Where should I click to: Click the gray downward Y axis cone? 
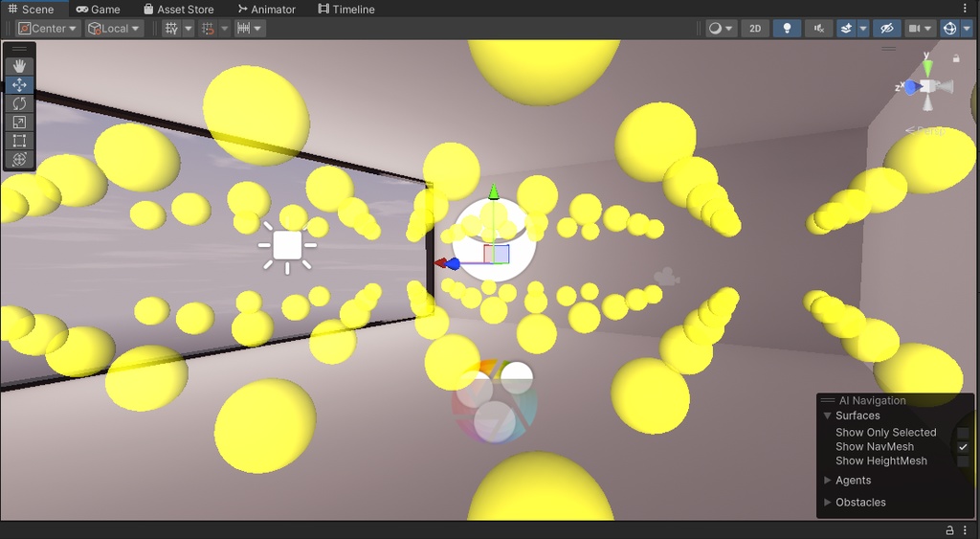(927, 103)
